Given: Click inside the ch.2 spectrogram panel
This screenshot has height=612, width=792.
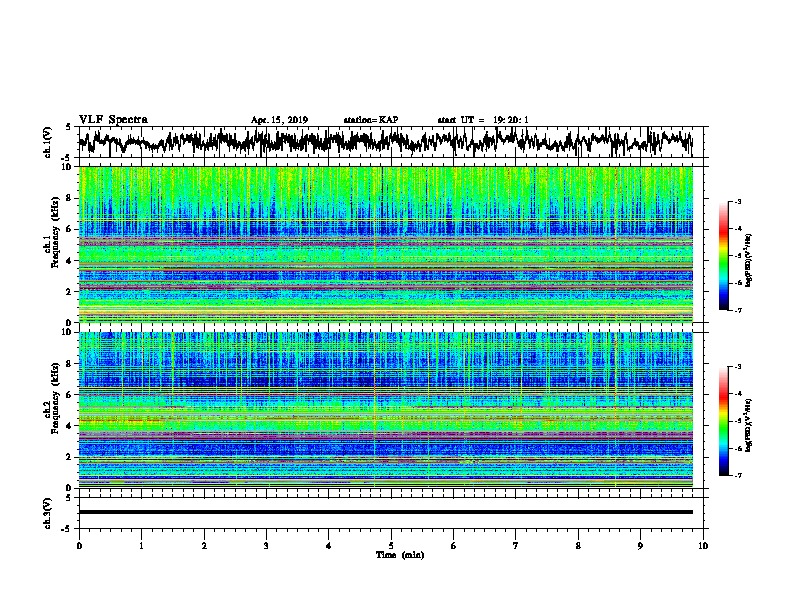Looking at the screenshot, I should point(385,410).
